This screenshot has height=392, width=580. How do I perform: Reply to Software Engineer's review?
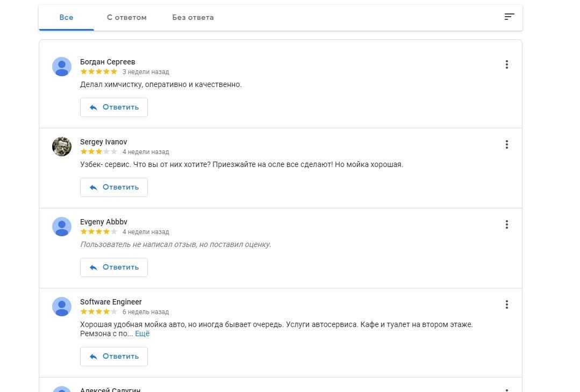114,357
